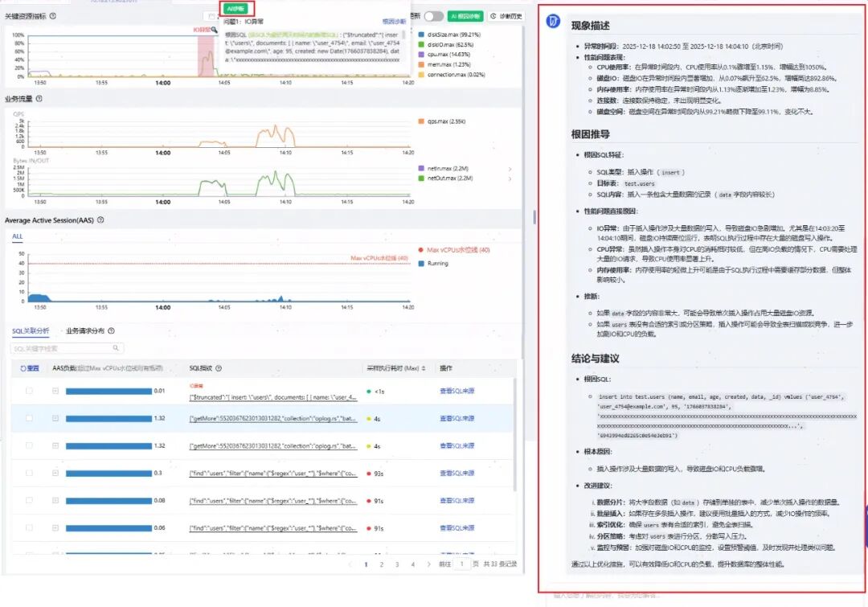The height and width of the screenshot is (607, 868).
Task: Click the green AI诊断 button
Action: (x=237, y=8)
